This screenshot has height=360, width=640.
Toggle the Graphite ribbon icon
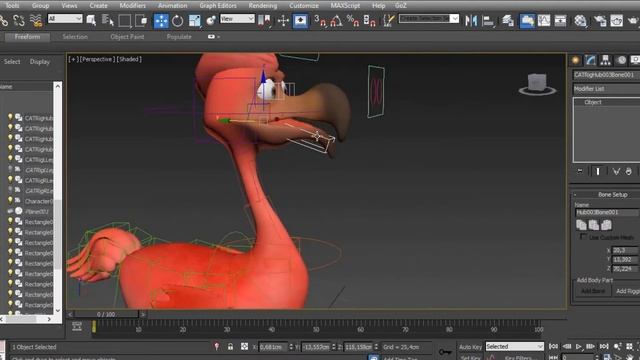tap(527, 20)
